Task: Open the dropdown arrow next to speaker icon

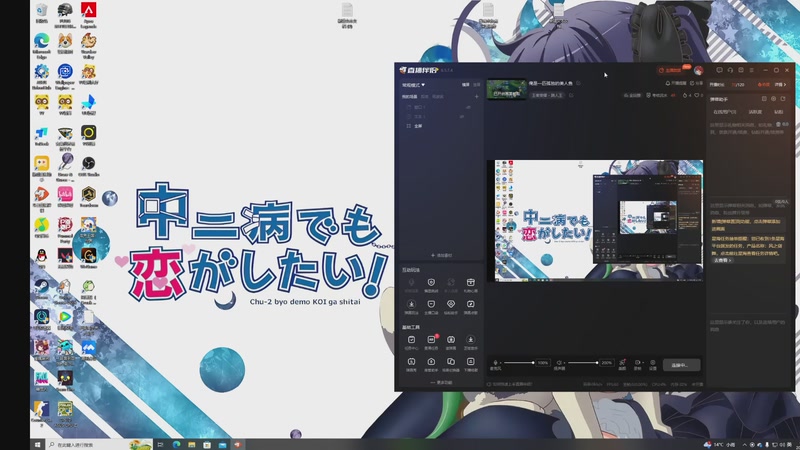Action: tap(564, 363)
